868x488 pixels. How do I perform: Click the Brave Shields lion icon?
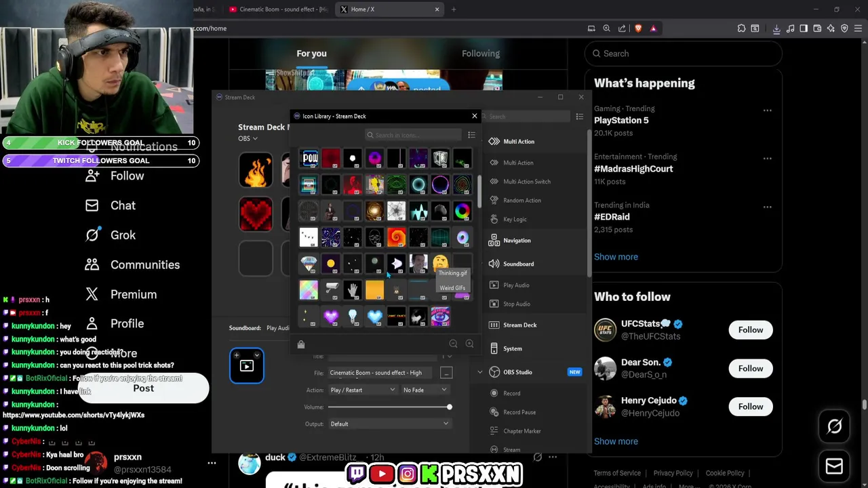(638, 28)
